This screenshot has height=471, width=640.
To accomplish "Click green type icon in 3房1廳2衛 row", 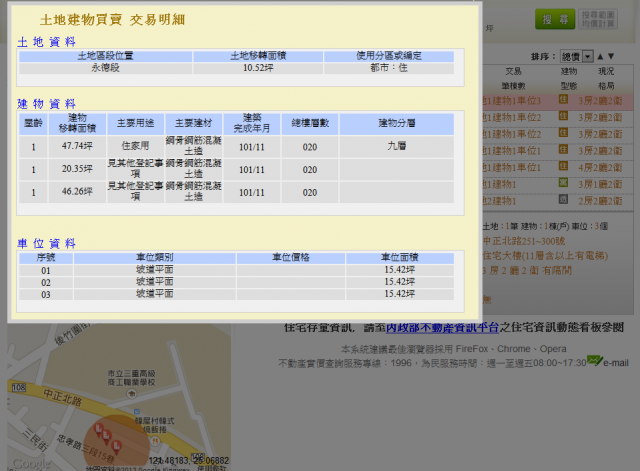I will pyautogui.click(x=563, y=183).
